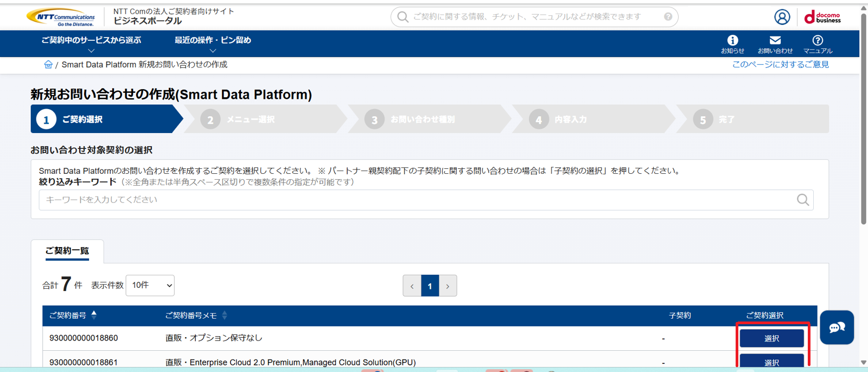This screenshot has width=868, height=372.
Task: Click ビジネスポータル site title
Action: coord(148,21)
